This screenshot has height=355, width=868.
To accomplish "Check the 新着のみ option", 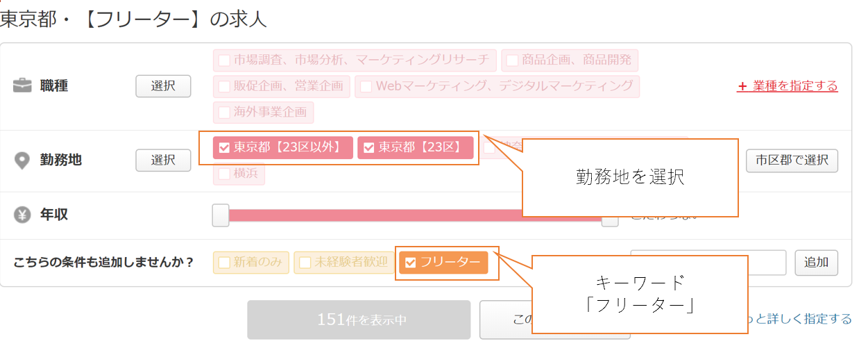I will point(224,263).
